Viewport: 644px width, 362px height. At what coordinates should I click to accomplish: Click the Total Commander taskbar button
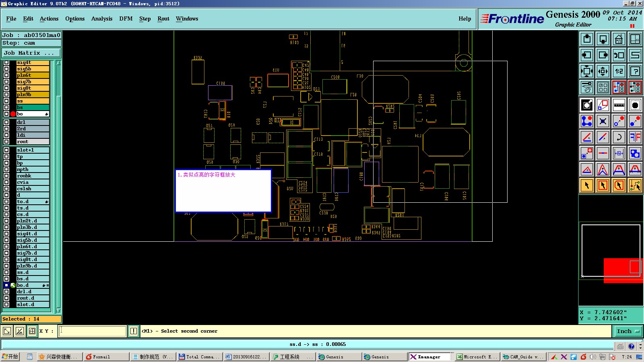(200, 357)
